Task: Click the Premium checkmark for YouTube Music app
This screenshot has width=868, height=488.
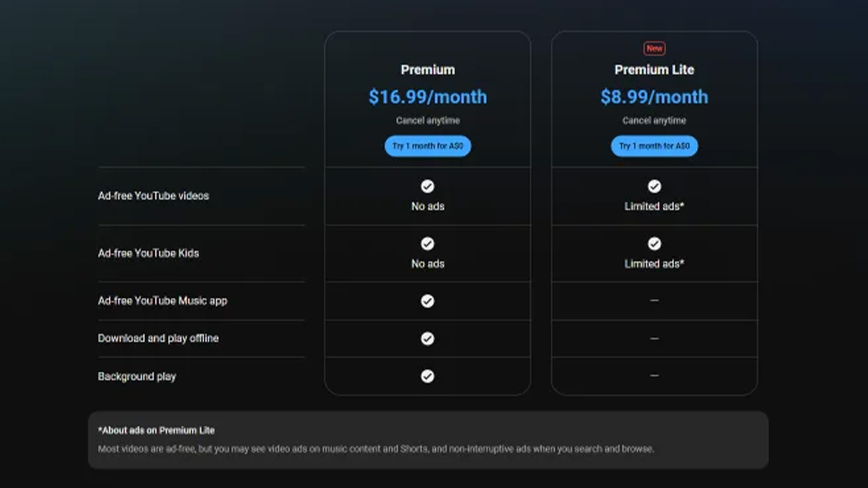Action: pyautogui.click(x=428, y=301)
